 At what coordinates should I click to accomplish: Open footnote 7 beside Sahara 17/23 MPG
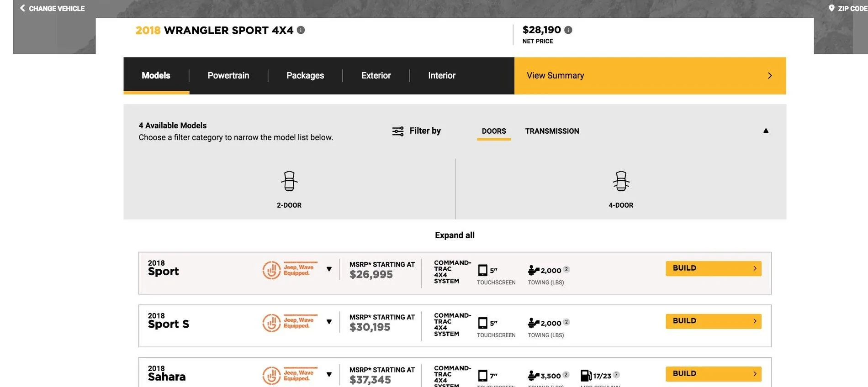coord(616,375)
